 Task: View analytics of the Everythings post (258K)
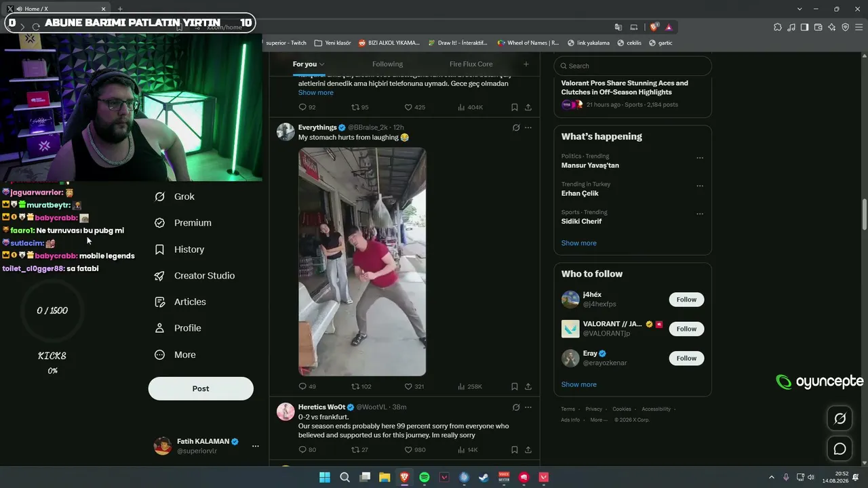click(470, 386)
